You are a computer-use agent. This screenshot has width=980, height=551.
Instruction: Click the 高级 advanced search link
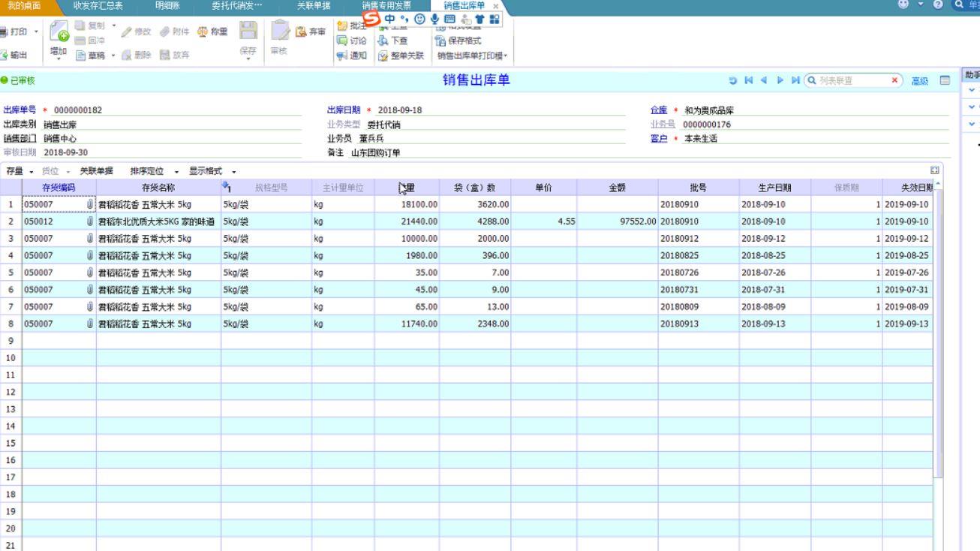click(920, 80)
